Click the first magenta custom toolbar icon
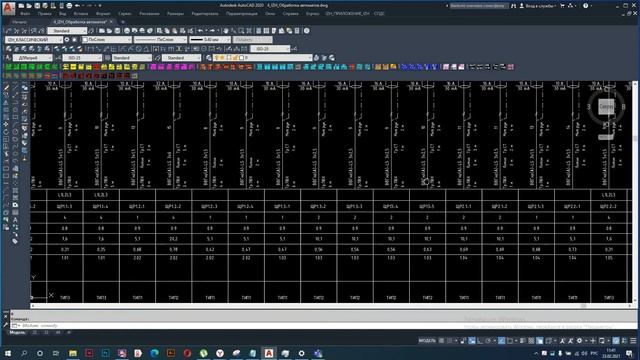The width and height of the screenshot is (640, 360). [x=153, y=67]
